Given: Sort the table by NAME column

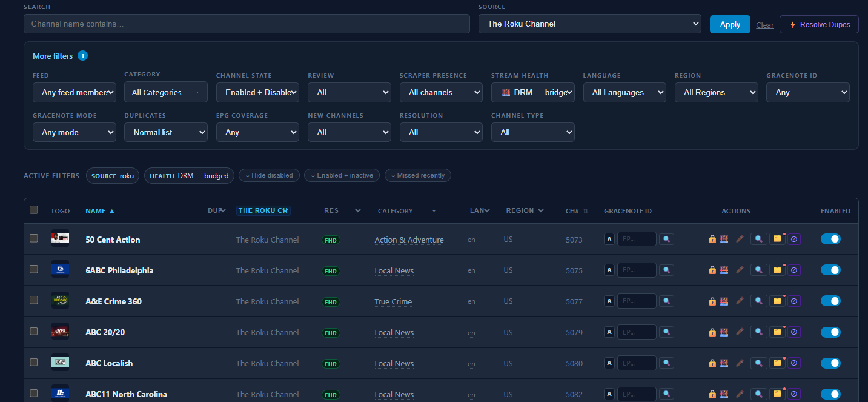Looking at the screenshot, I should point(100,211).
